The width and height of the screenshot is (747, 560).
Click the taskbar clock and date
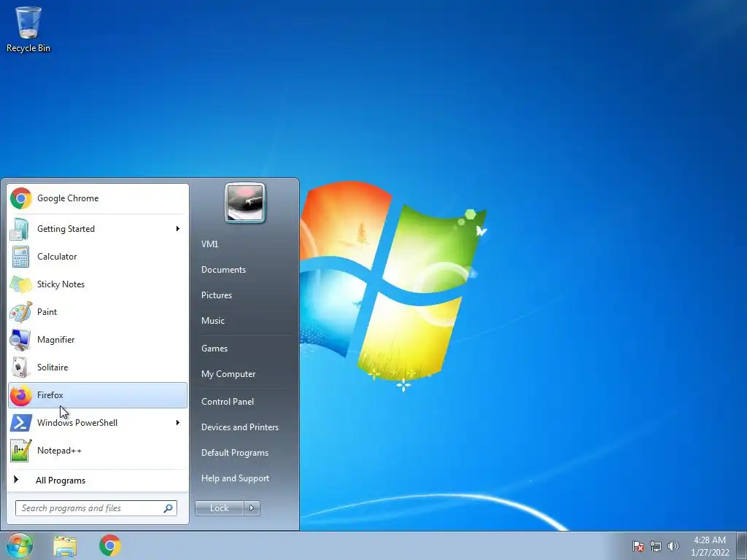710,546
